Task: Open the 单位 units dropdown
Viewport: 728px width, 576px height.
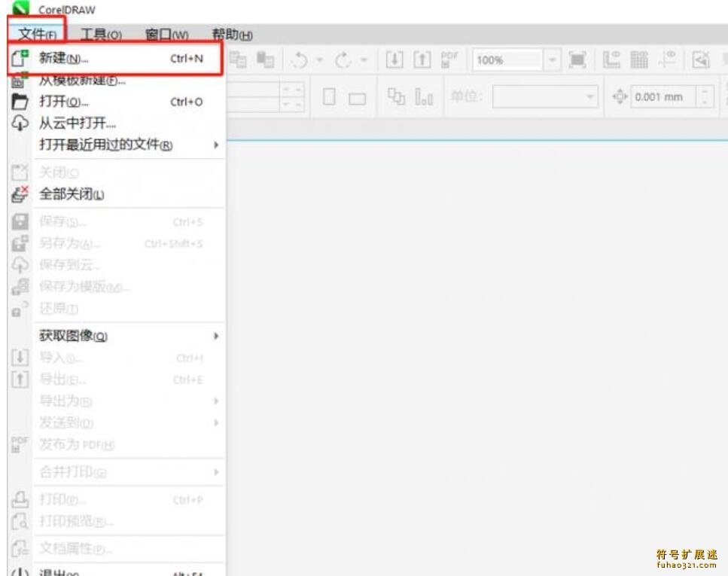Action: pos(545,96)
